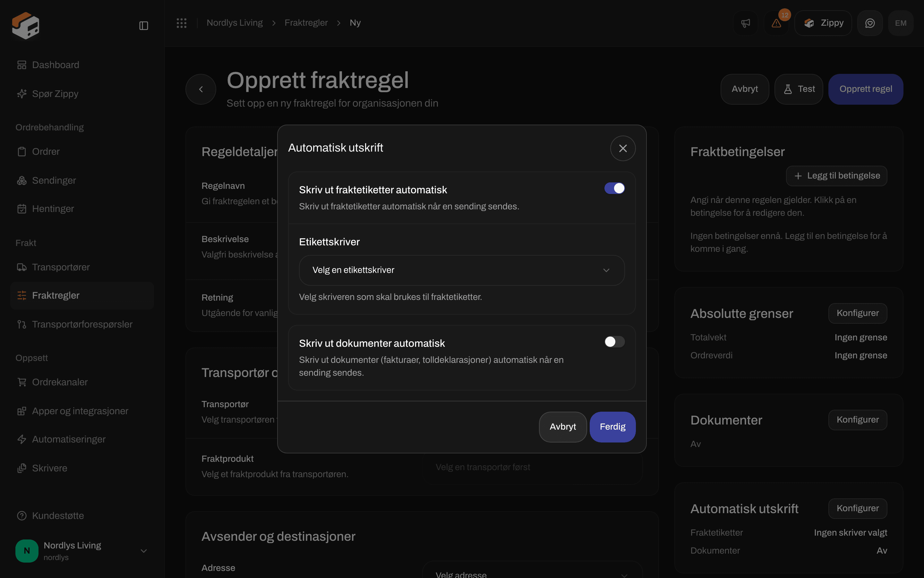Open the EM user avatar

(x=901, y=23)
